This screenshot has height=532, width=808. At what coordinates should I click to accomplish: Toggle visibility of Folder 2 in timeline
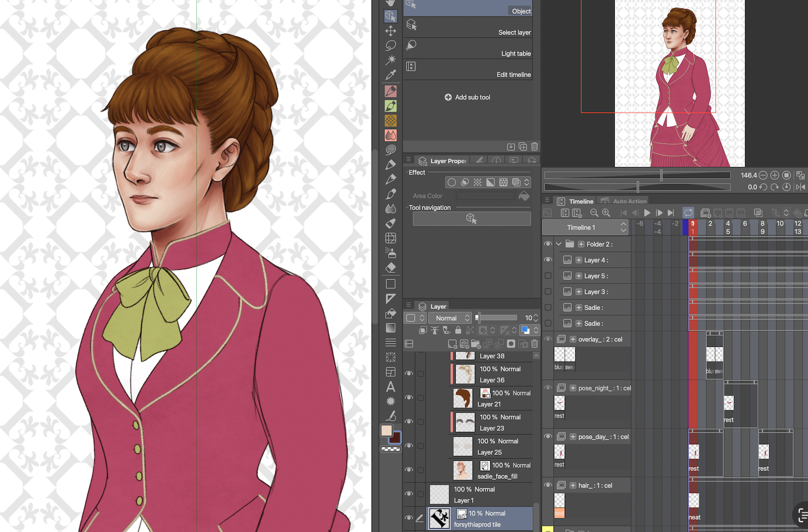548,244
